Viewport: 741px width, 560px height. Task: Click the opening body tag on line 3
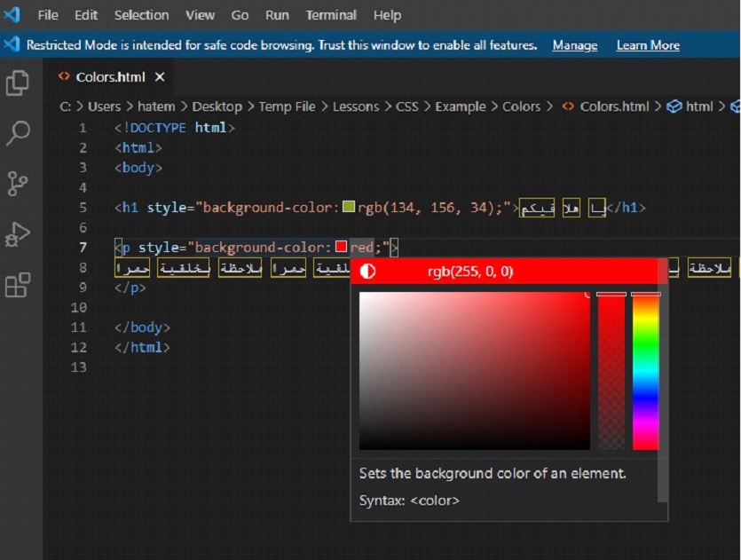138,168
